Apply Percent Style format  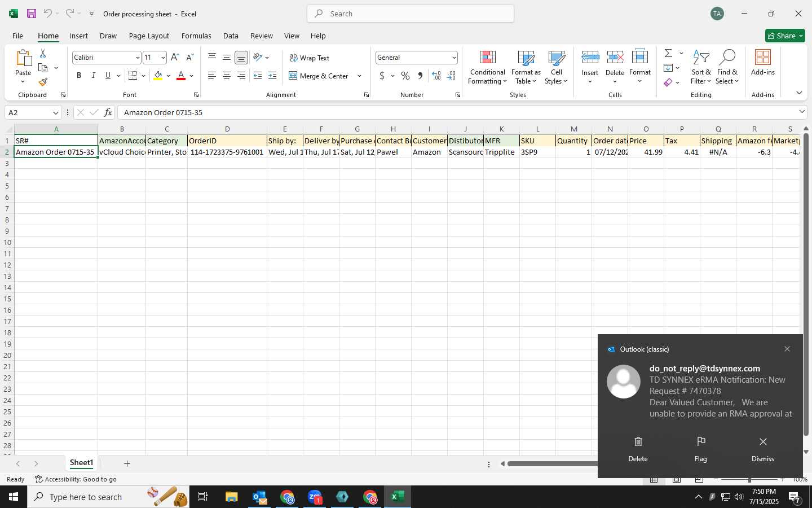click(405, 76)
